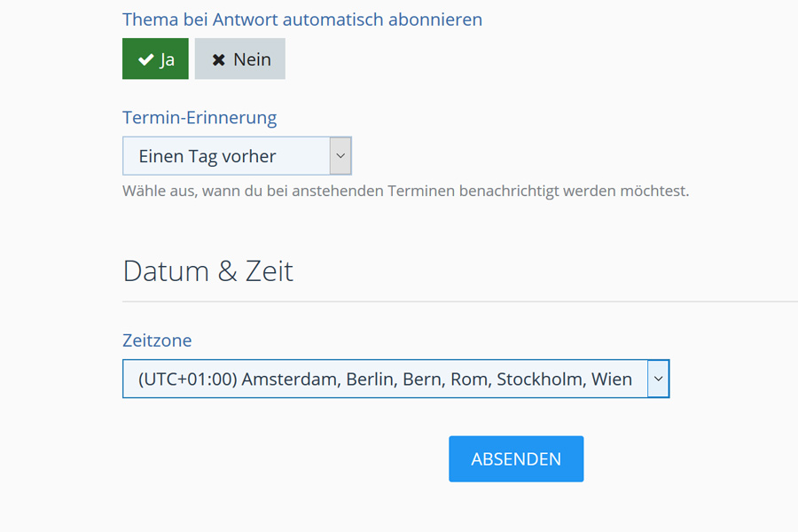798x532 pixels.
Task: Disable automatic subscription by choosing Nein
Action: [240, 59]
